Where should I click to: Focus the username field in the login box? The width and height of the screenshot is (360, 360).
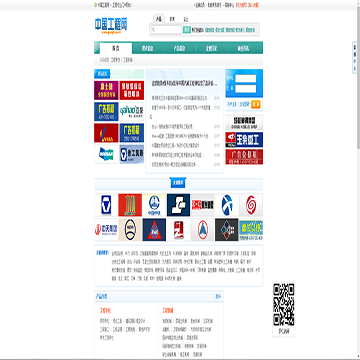click(x=246, y=79)
